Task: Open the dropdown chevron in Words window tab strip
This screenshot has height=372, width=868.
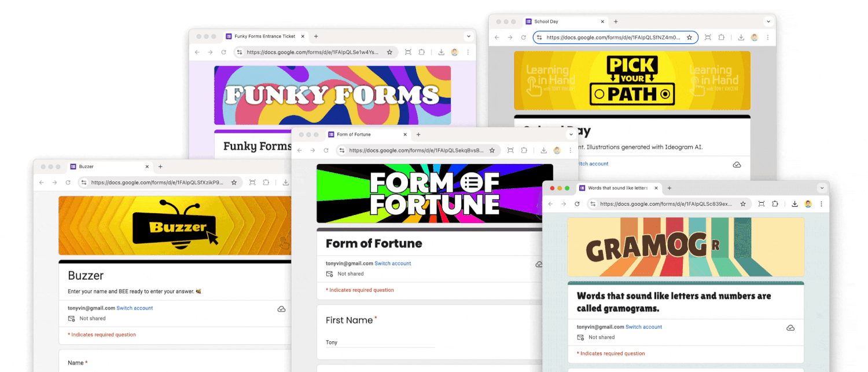Action: (822, 188)
